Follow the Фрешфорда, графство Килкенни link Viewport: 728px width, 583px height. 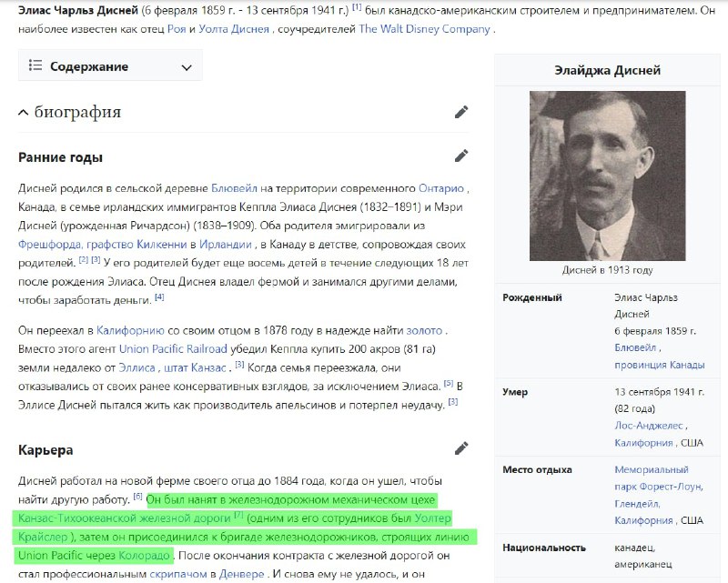click(x=102, y=244)
